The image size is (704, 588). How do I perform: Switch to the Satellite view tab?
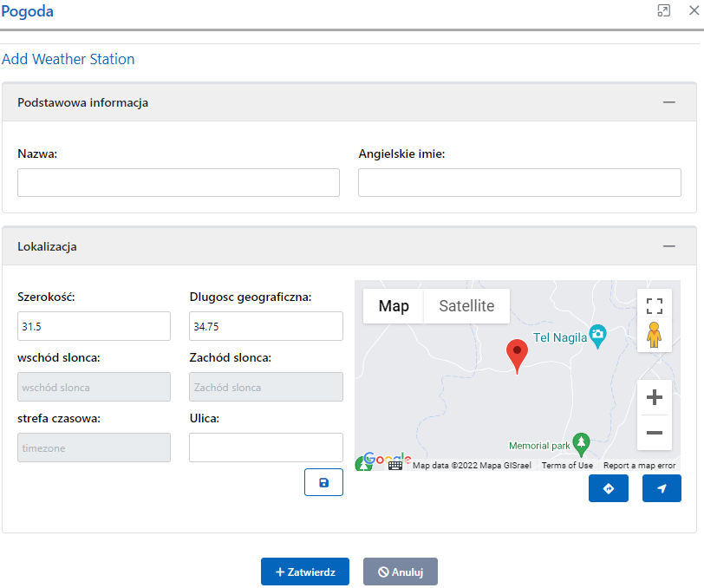click(x=466, y=306)
